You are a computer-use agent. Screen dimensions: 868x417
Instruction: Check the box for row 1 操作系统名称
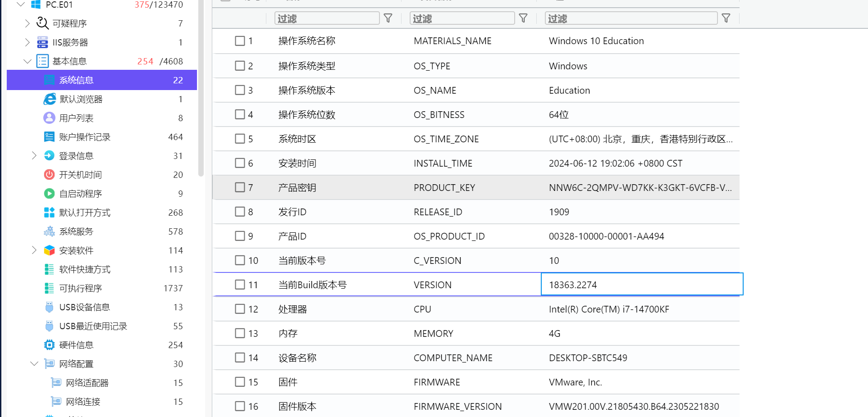[x=240, y=41]
